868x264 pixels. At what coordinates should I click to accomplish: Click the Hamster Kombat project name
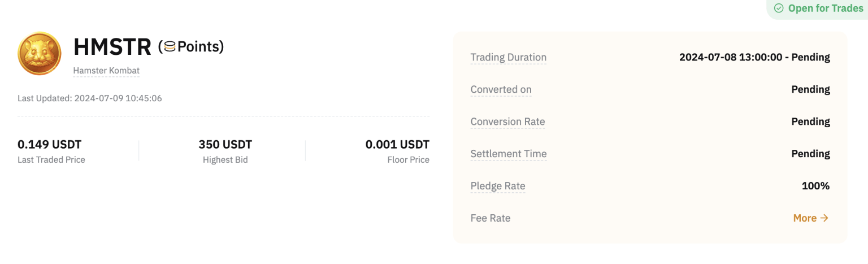click(x=106, y=71)
